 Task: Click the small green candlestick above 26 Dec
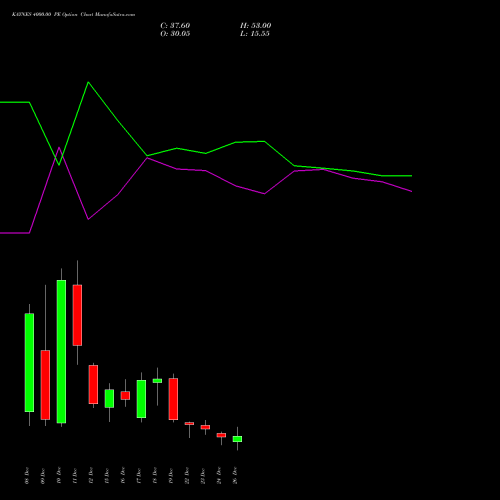click(x=237, y=439)
